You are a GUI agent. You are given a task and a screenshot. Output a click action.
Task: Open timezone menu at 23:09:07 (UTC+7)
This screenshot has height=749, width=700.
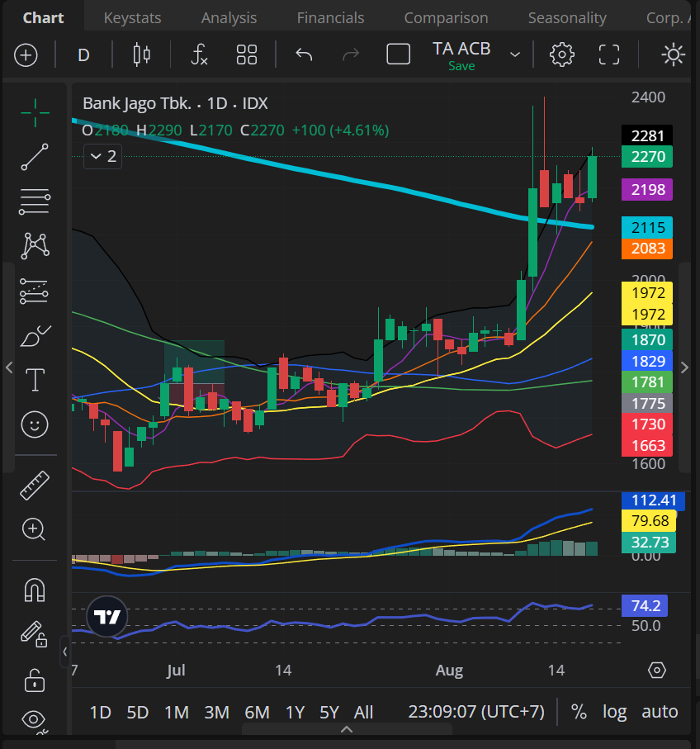[x=476, y=712]
